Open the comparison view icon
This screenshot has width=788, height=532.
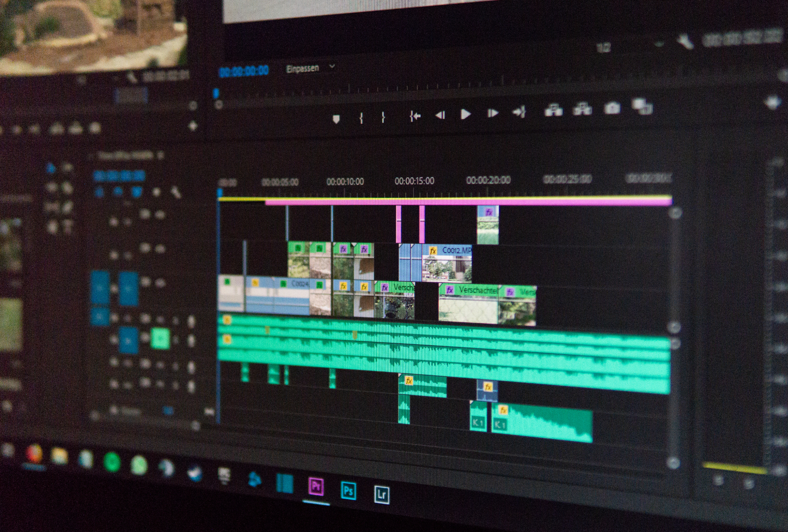[642, 106]
